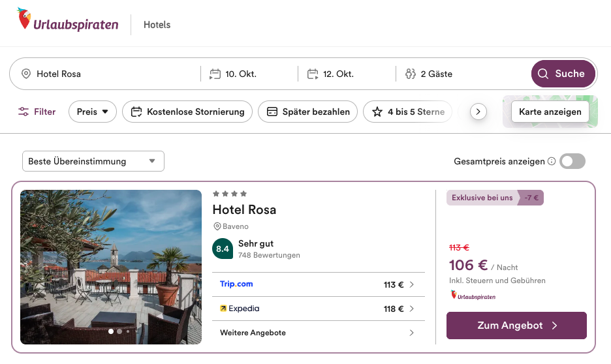Screen dimensions: 611x364
Task: Open the Preis dropdown filter
Action: (92, 112)
